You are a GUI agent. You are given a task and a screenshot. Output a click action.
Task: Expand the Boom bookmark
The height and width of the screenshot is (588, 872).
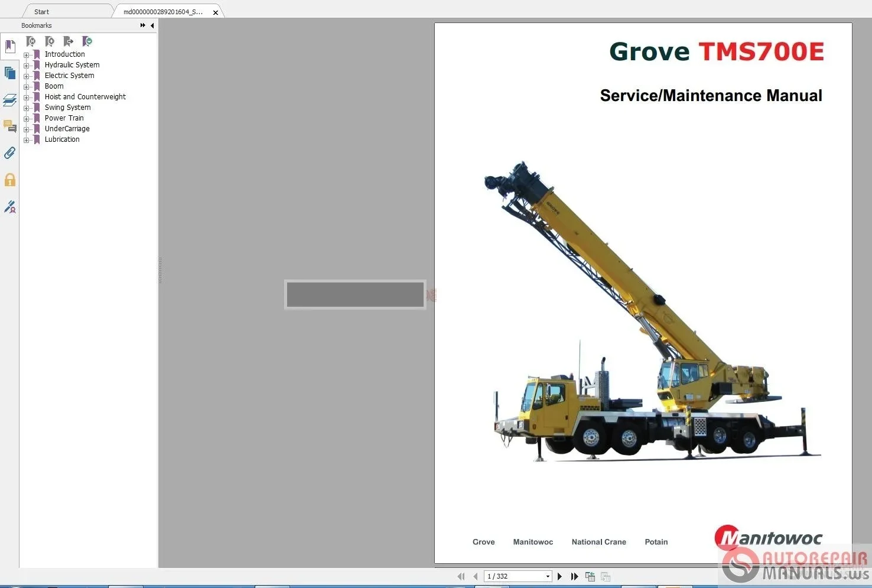pos(26,87)
